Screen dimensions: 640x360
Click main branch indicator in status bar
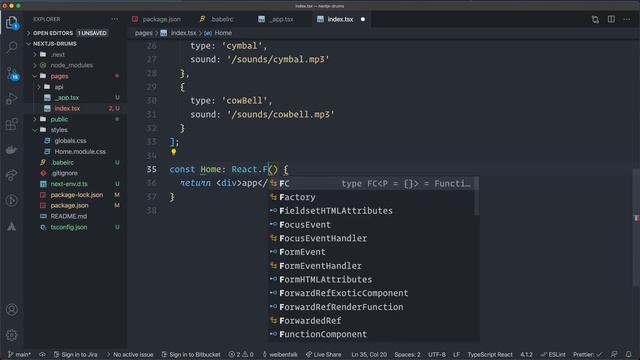tap(19, 354)
